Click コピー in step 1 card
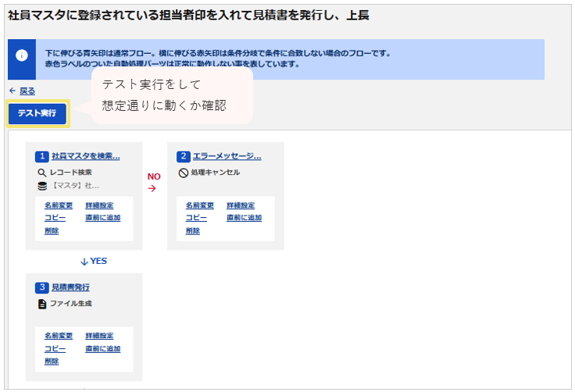 (55, 218)
